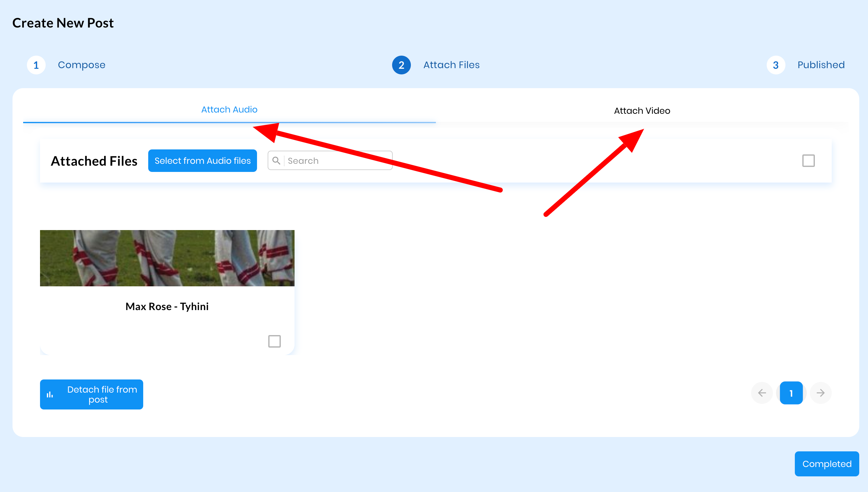Click the Detach file from post button
The image size is (868, 492).
point(92,394)
